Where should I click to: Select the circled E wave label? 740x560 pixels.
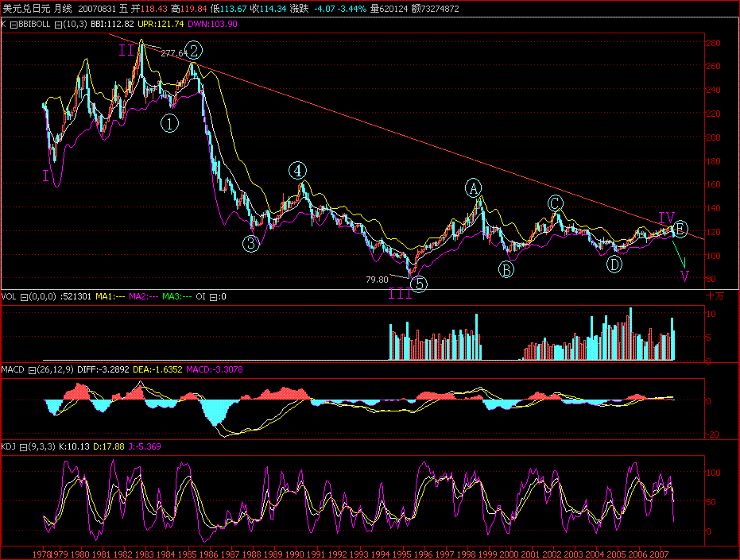(x=680, y=229)
